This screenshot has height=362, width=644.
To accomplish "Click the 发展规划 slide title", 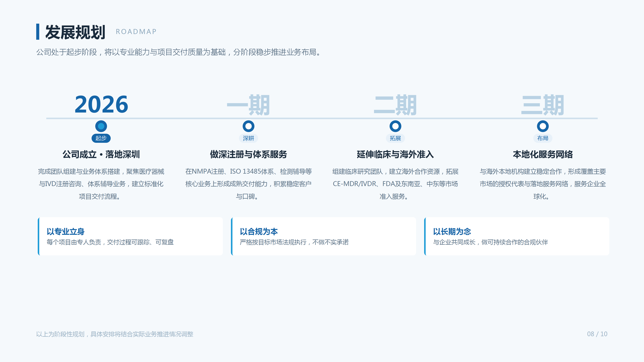I will coord(75,32).
